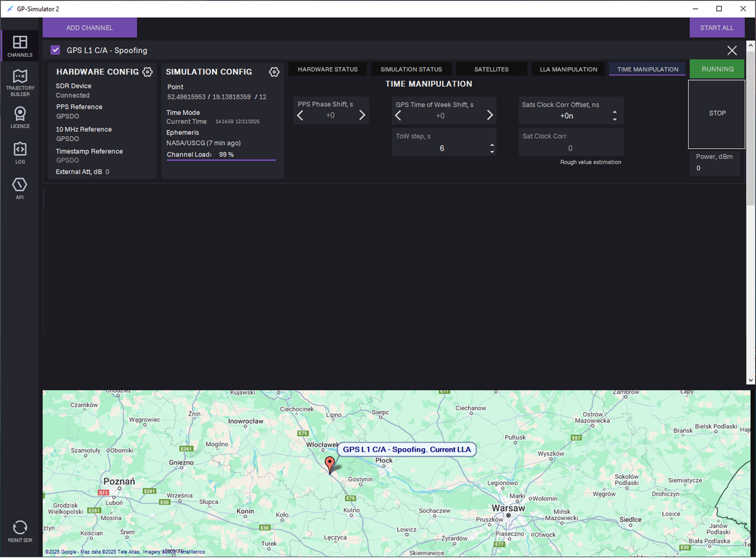Image resolution: width=756 pixels, height=559 pixels.
Task: Open Simulation Config settings gear
Action: click(x=274, y=72)
